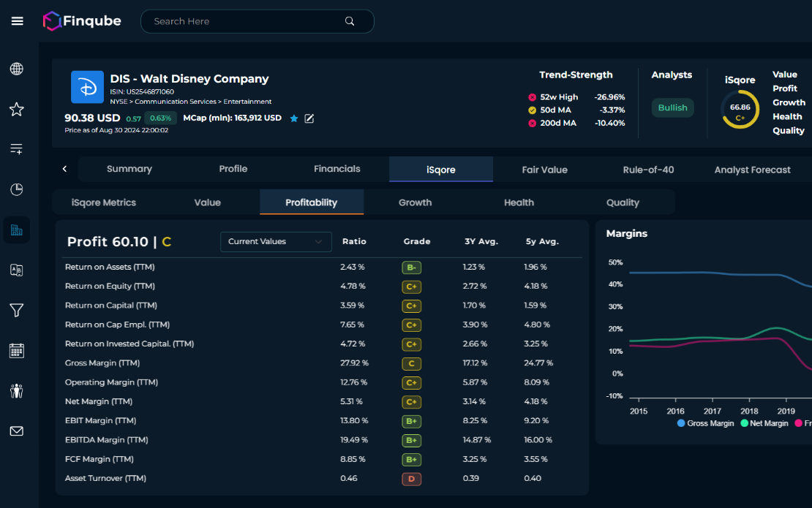The width and height of the screenshot is (812, 508).
Task: Click the B+ grade badge for EBIT Margin
Action: pos(412,421)
